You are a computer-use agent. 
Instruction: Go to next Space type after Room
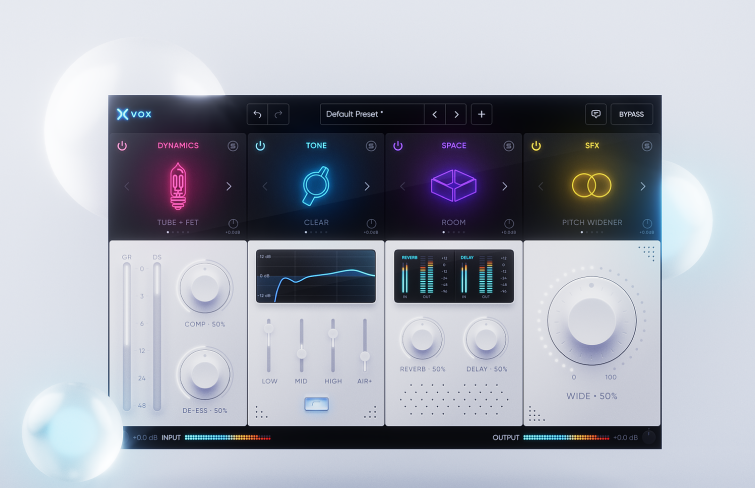click(504, 186)
